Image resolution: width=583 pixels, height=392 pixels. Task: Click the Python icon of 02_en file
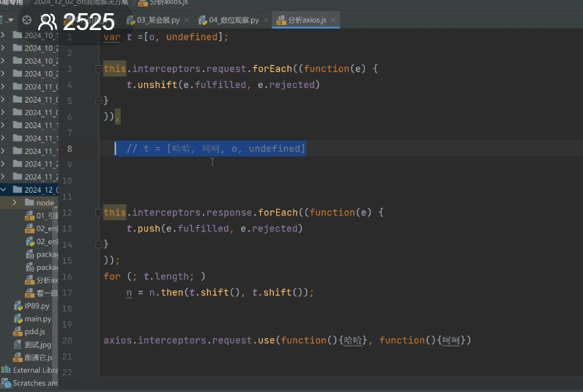tap(30, 242)
